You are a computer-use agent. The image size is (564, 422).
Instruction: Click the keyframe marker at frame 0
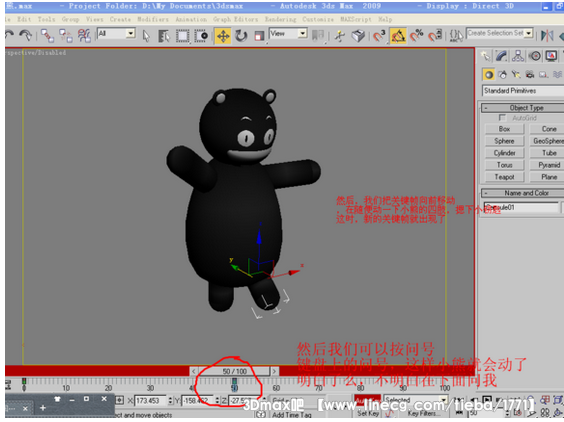coord(24,381)
